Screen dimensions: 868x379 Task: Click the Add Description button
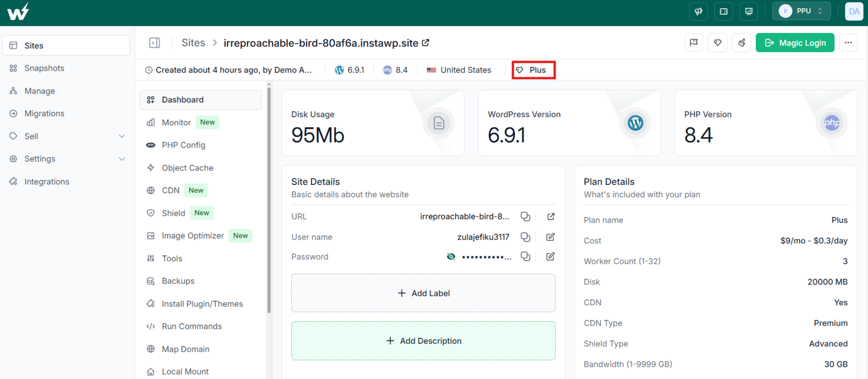click(423, 341)
